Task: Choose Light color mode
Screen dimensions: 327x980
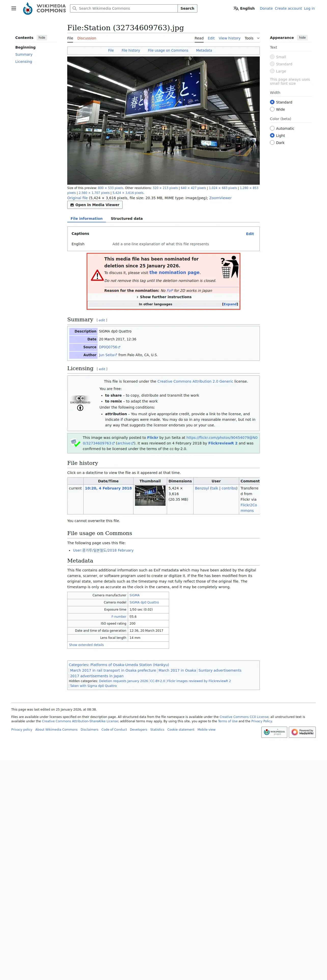Action: pyautogui.click(x=272, y=135)
